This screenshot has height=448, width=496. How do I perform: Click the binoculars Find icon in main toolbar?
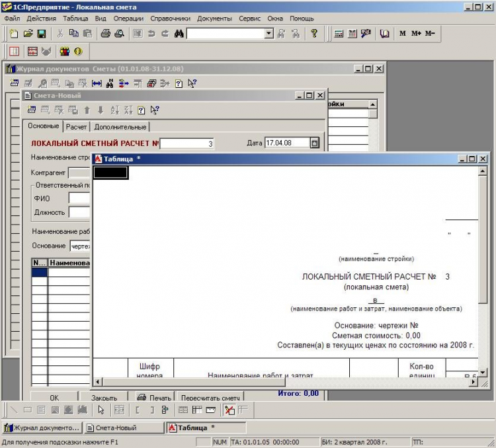tap(179, 34)
